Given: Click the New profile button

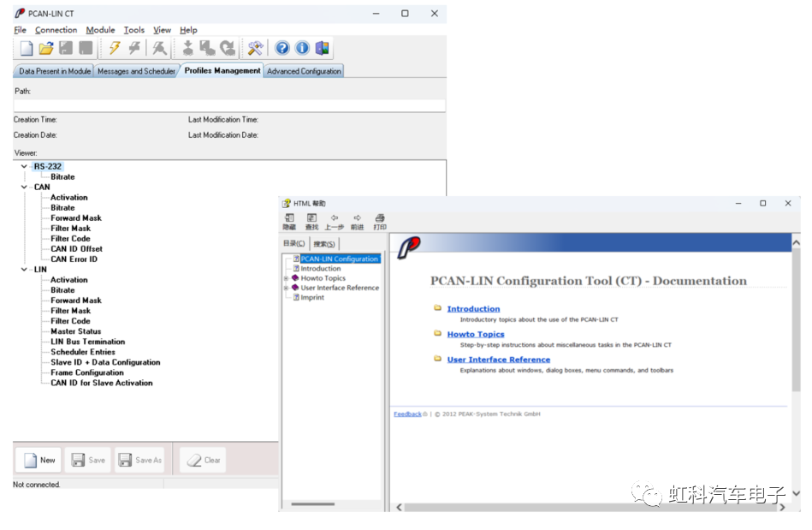Looking at the screenshot, I should 39,460.
